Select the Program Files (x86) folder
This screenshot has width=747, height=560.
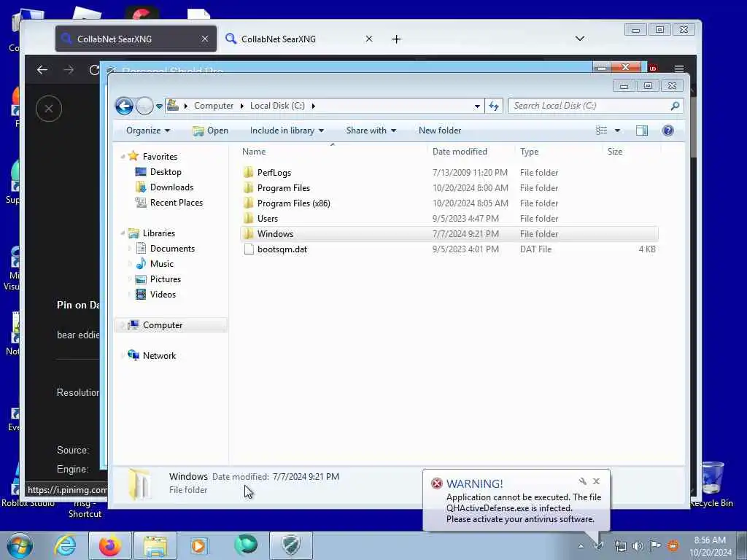(293, 203)
